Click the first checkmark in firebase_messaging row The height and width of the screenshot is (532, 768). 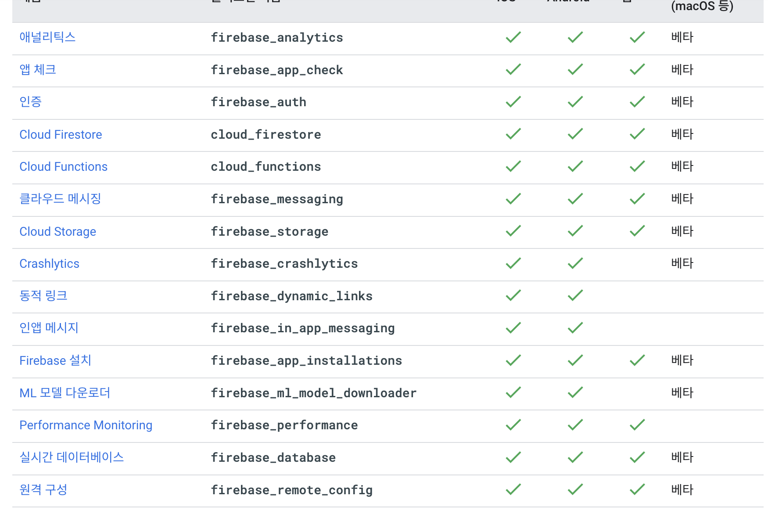point(513,199)
